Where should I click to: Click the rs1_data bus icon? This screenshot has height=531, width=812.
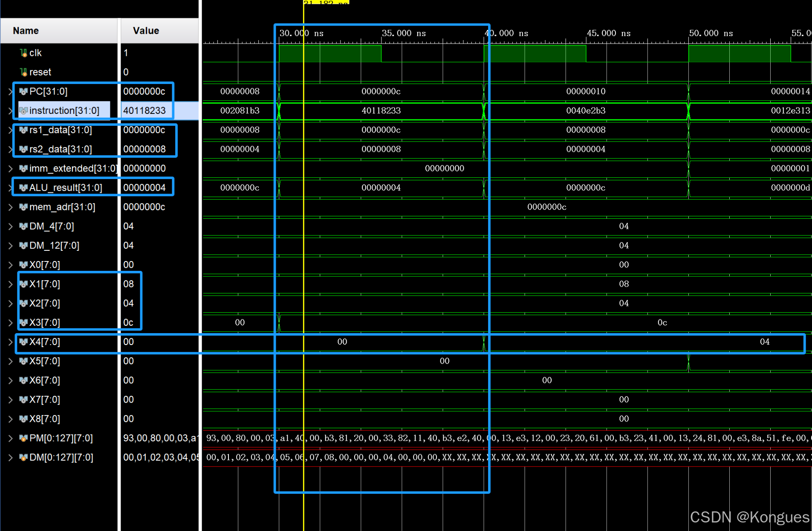coord(23,130)
